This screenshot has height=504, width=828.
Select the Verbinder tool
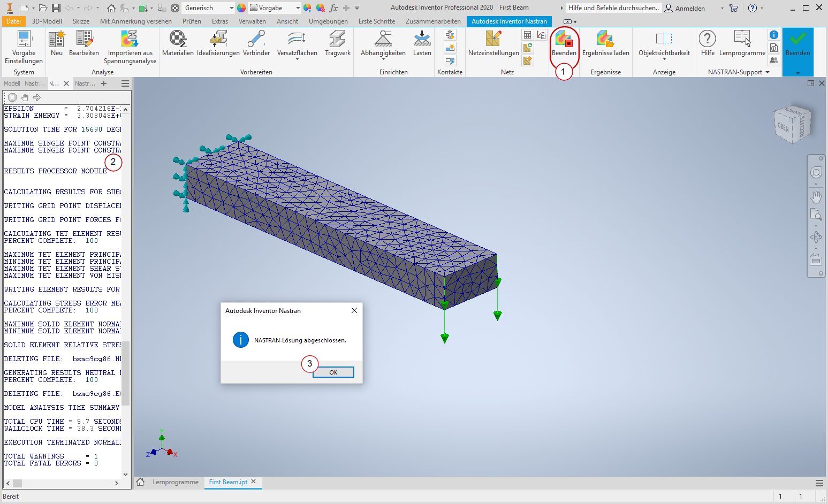click(256, 43)
